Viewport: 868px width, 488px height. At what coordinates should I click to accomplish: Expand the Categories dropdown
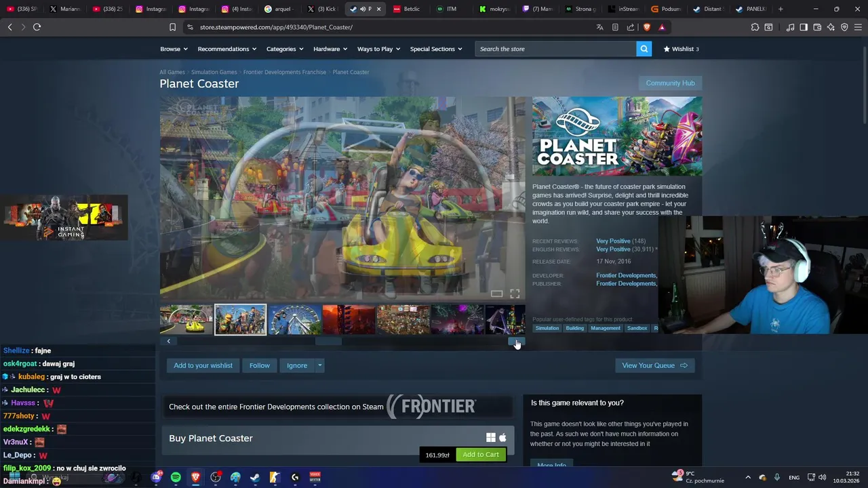pos(284,49)
